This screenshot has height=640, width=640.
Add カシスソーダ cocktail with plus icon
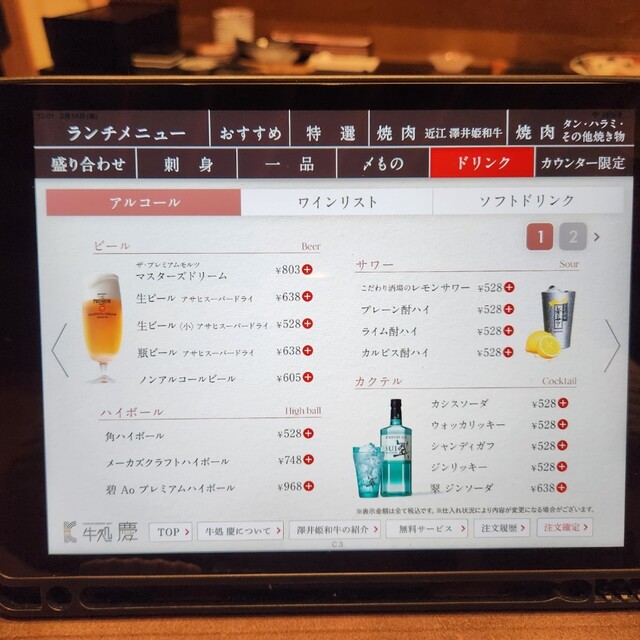click(562, 403)
